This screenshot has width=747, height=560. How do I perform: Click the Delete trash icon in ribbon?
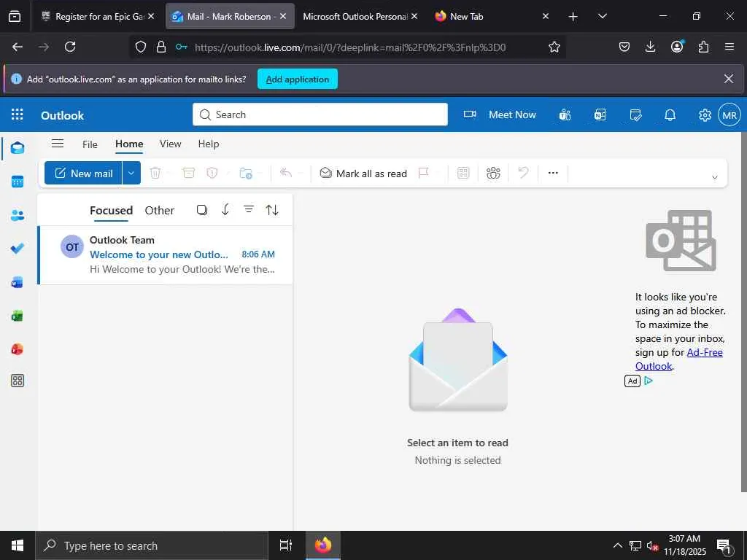pyautogui.click(x=155, y=173)
